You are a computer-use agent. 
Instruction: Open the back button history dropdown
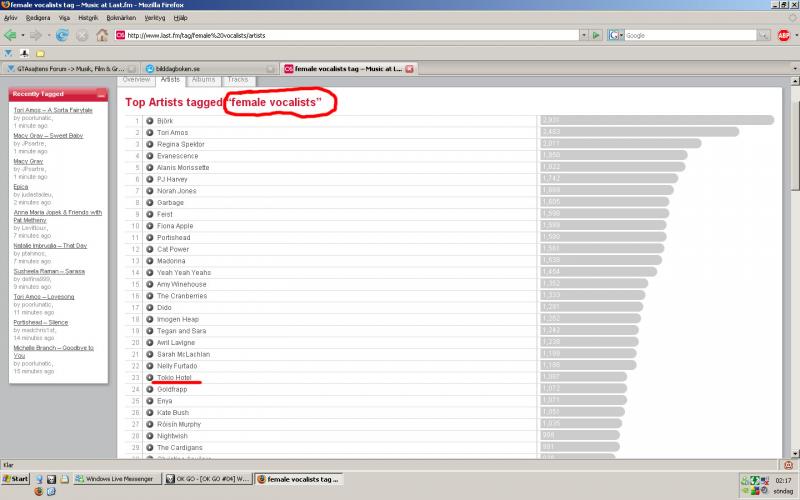(24, 35)
